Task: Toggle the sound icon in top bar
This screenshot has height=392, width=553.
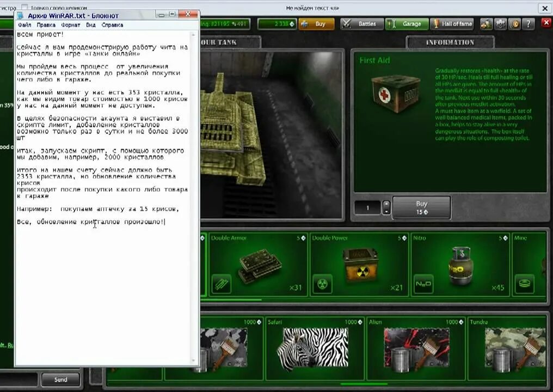Action: [x=514, y=24]
